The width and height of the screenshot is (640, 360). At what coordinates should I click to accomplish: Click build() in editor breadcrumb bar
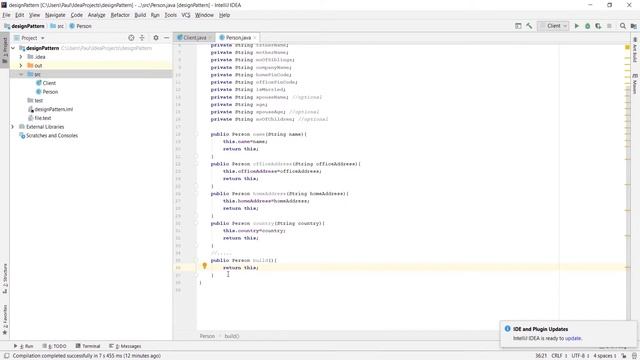[x=232, y=336]
